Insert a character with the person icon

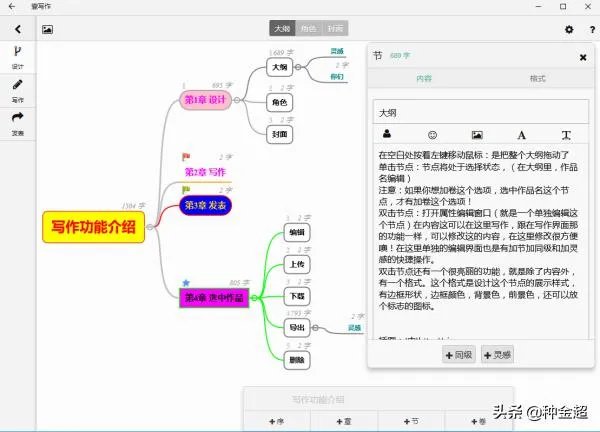(x=387, y=134)
